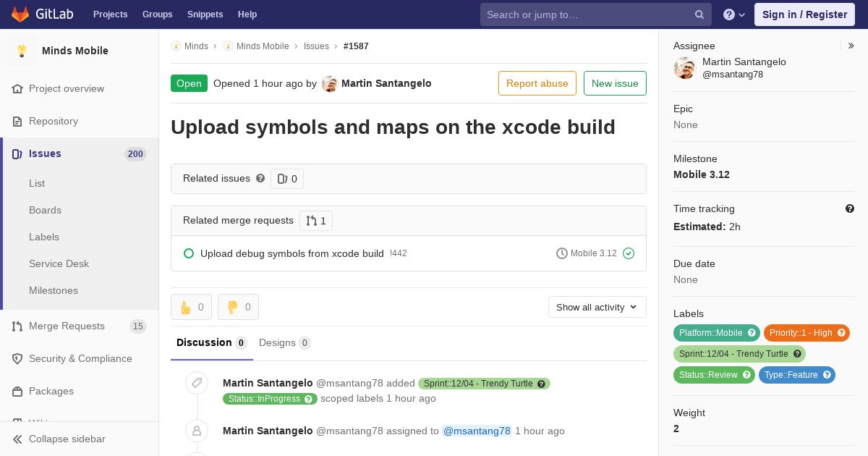Click the Time tracking help icon
The height and width of the screenshot is (456, 868).
pos(850,208)
